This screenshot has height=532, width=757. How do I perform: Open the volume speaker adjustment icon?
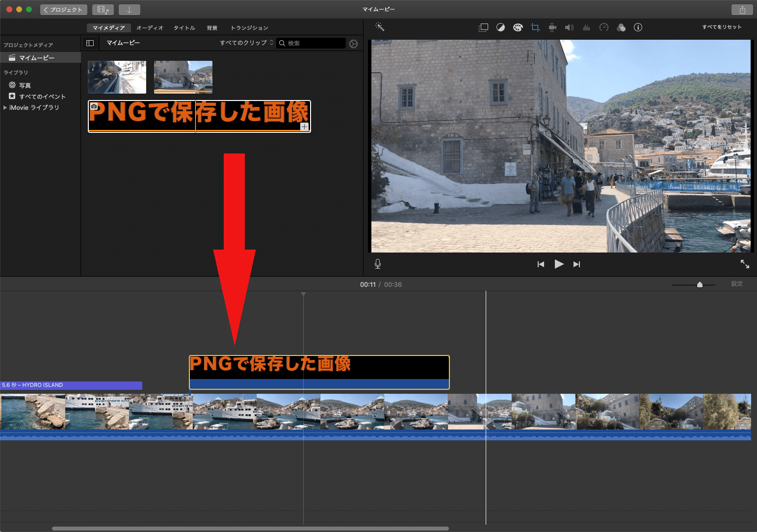tap(569, 27)
